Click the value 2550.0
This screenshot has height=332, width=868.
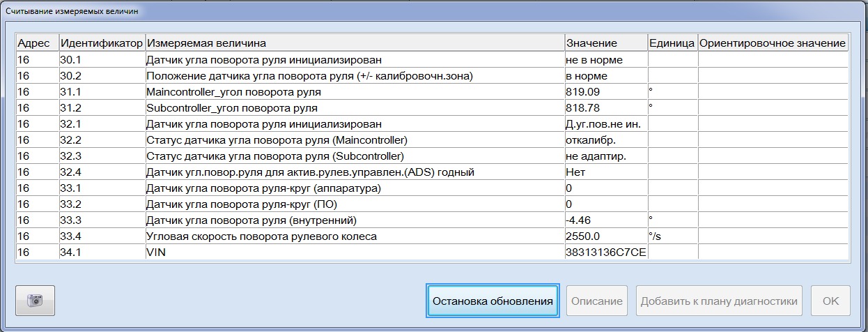pyautogui.click(x=606, y=236)
